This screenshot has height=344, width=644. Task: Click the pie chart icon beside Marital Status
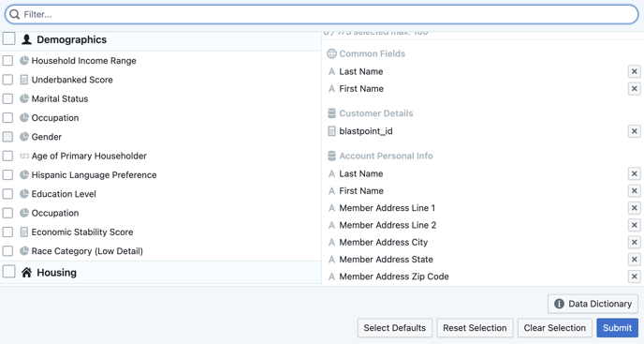[24, 98]
